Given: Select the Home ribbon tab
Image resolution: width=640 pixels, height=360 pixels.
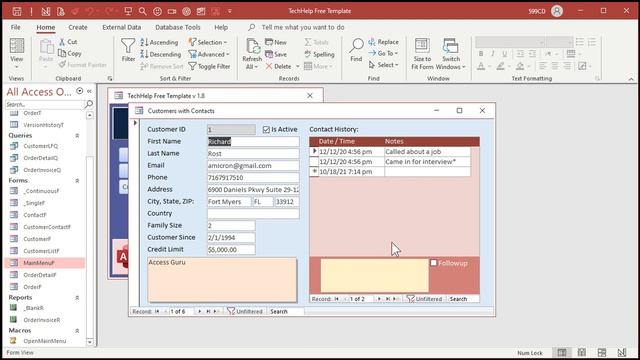Looking at the screenshot, I should 46,27.
